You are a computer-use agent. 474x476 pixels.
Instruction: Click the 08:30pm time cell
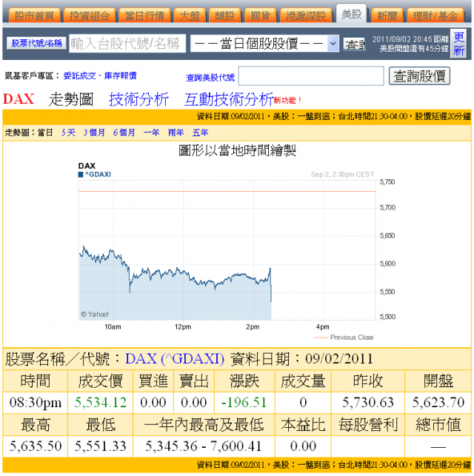(36, 403)
